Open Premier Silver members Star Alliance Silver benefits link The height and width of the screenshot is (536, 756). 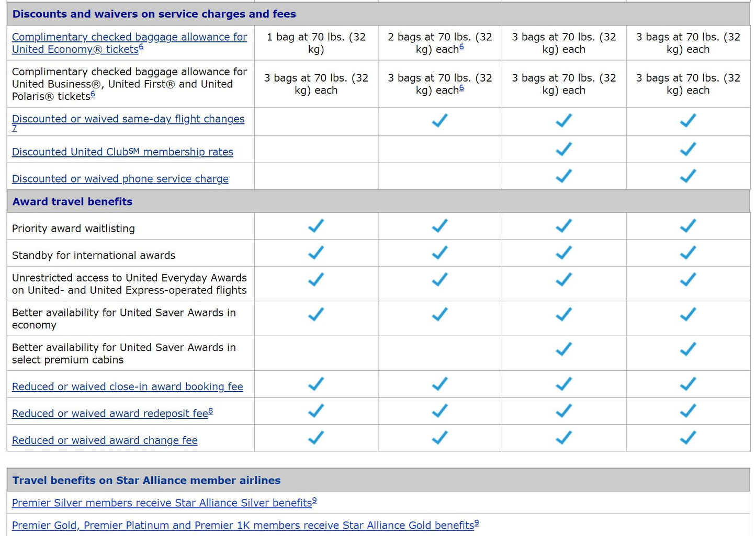[x=162, y=503]
